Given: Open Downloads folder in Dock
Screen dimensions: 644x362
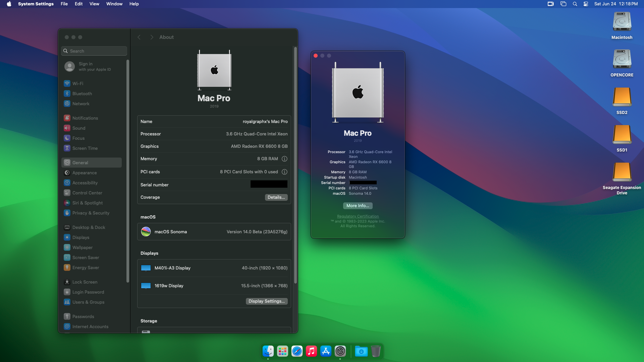Looking at the screenshot, I should point(361,351).
